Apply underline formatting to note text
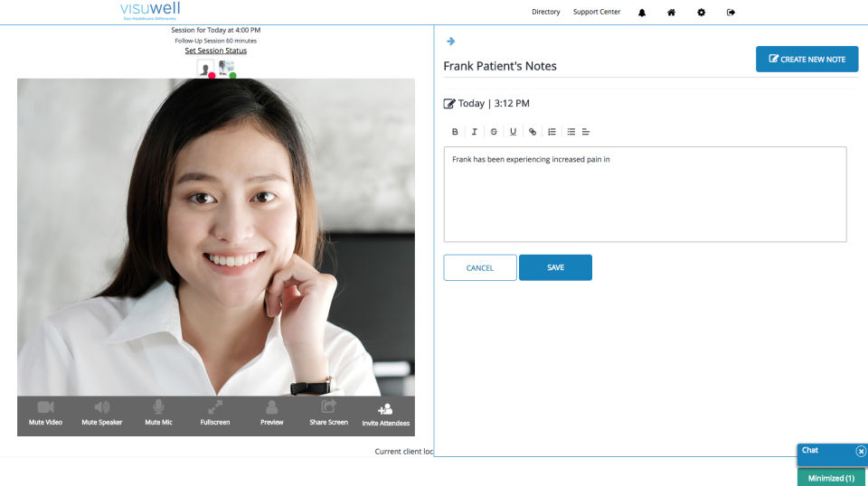868x486 pixels. click(514, 132)
